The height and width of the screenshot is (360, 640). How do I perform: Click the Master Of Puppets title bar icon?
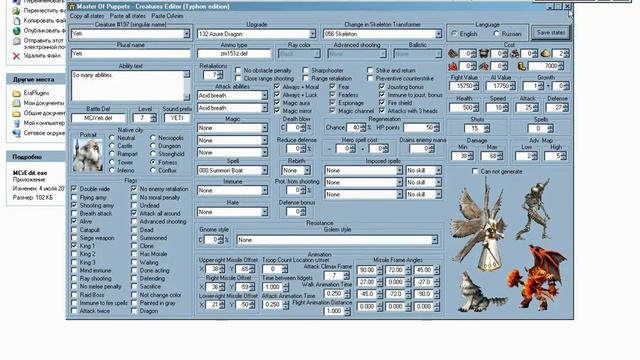[71, 7]
